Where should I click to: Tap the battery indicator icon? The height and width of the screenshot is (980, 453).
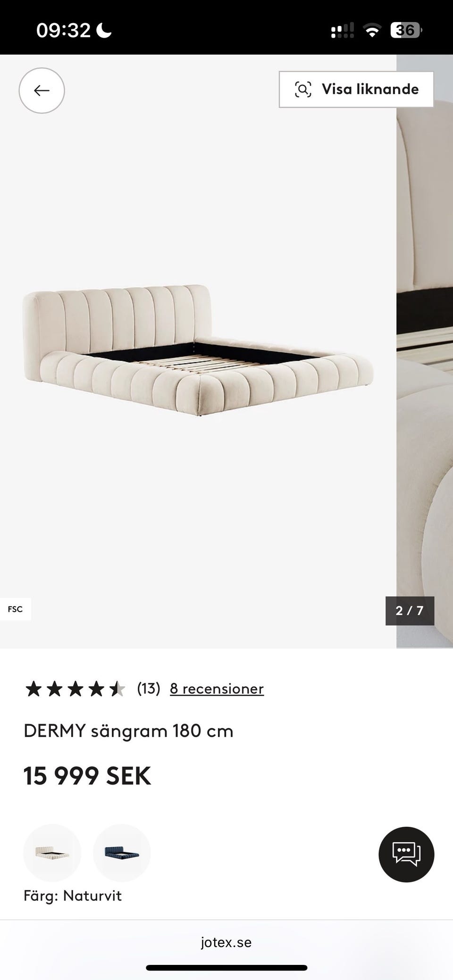(406, 31)
